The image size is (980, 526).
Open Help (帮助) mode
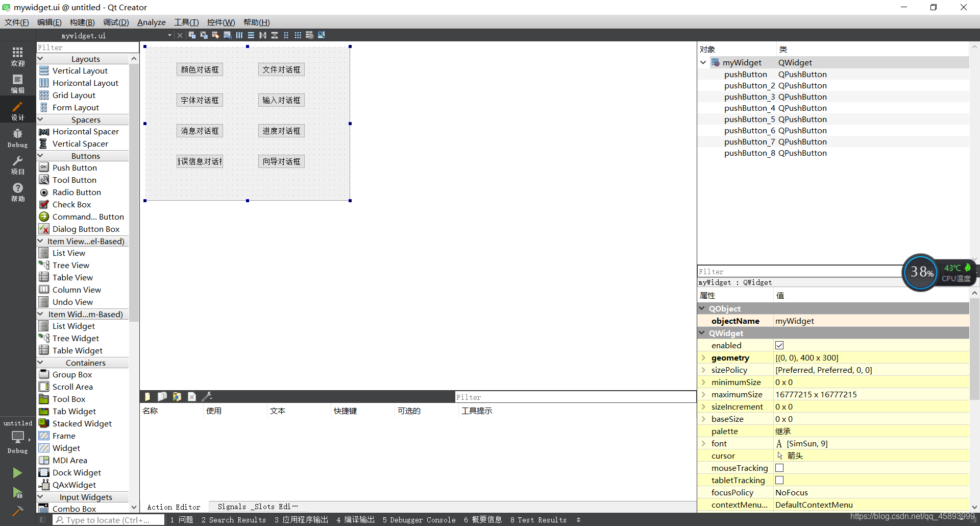(17, 192)
